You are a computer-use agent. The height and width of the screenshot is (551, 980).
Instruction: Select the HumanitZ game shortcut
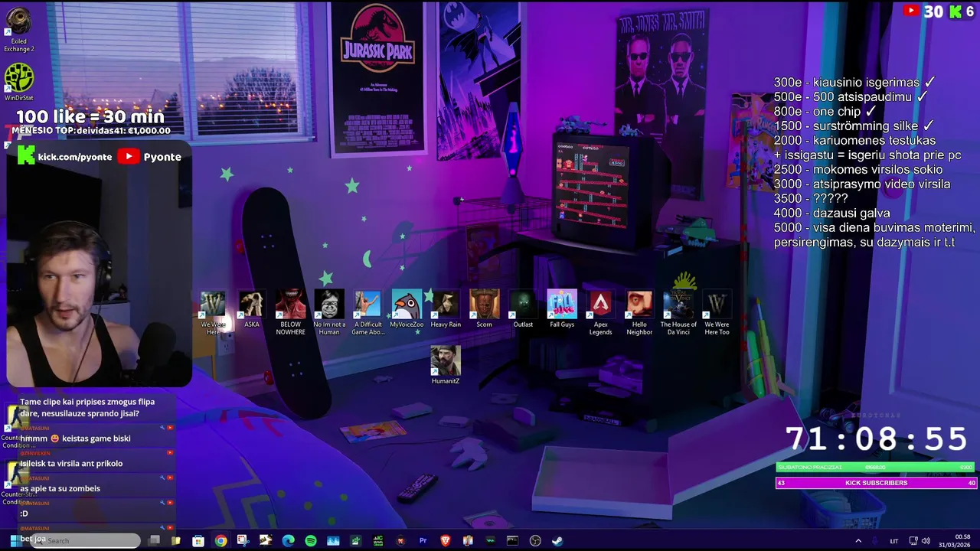(x=446, y=365)
